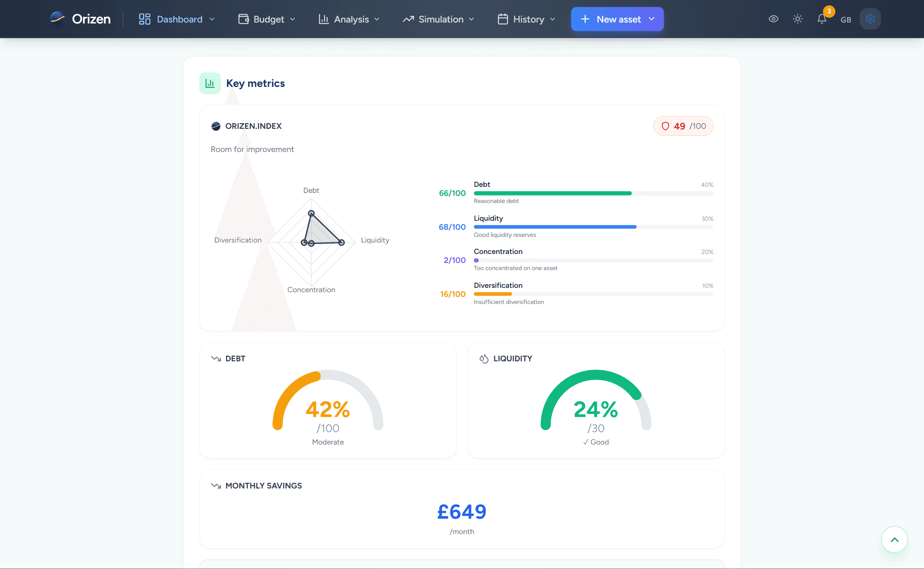Screen dimensions: 924x569
Task: Click the 49/100 score badge
Action: (x=683, y=126)
